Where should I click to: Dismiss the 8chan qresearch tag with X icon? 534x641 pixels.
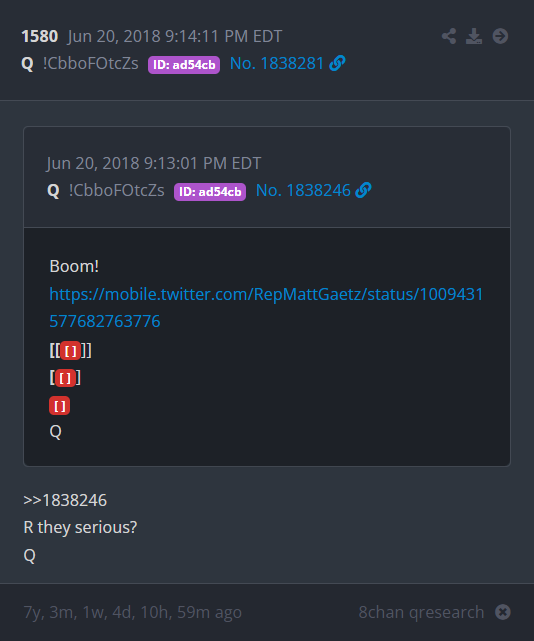tap(503, 612)
